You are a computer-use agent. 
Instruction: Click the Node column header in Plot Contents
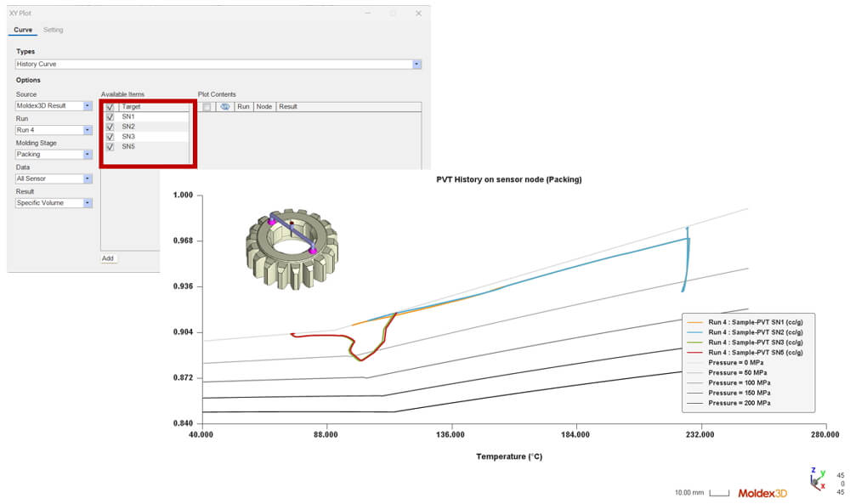264,107
